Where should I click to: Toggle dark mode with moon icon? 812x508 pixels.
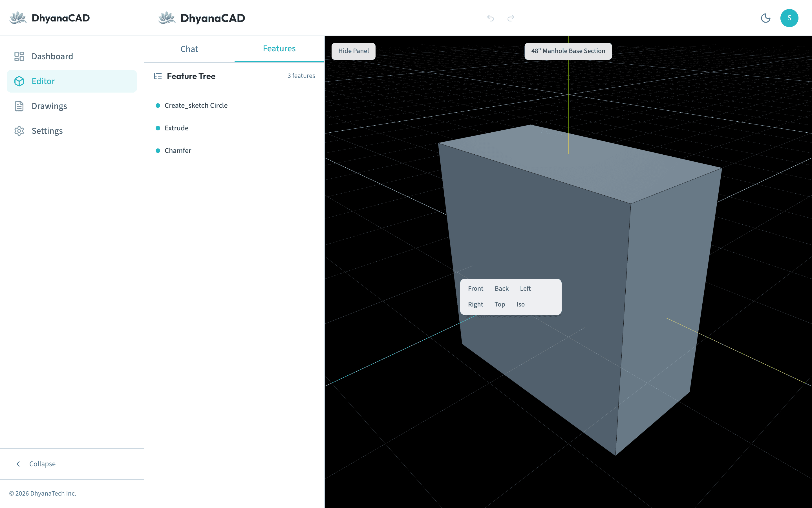pos(765,18)
